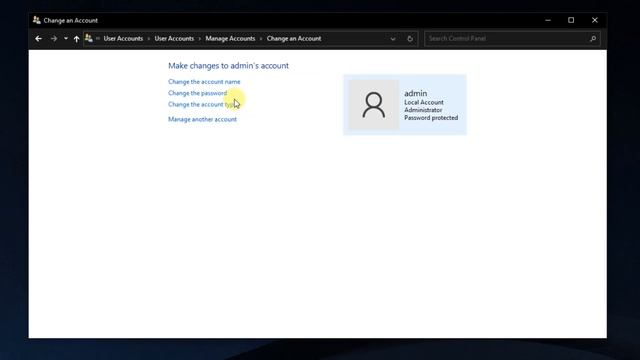
Task: Navigate to Manage Accounts breadcrumb
Action: pyautogui.click(x=230, y=38)
